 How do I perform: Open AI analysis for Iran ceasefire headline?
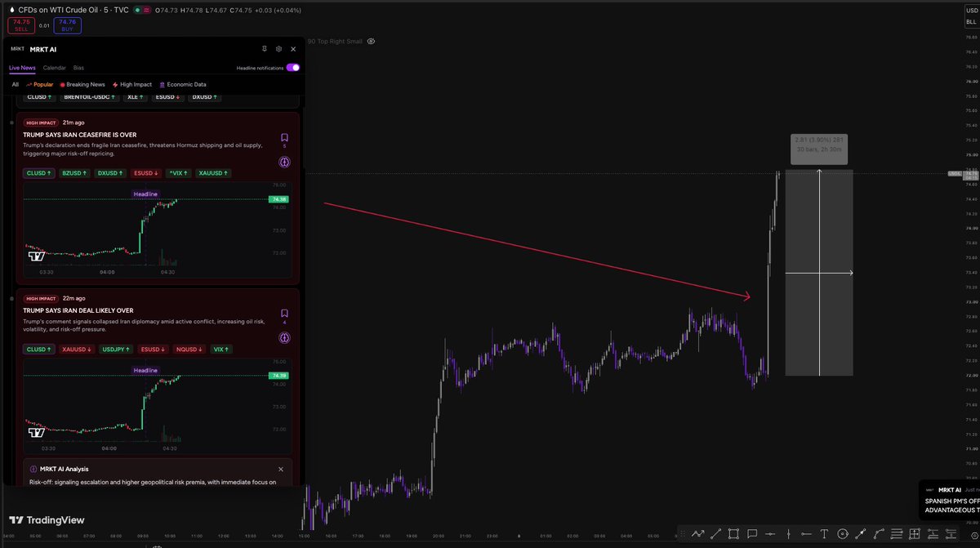tap(284, 162)
